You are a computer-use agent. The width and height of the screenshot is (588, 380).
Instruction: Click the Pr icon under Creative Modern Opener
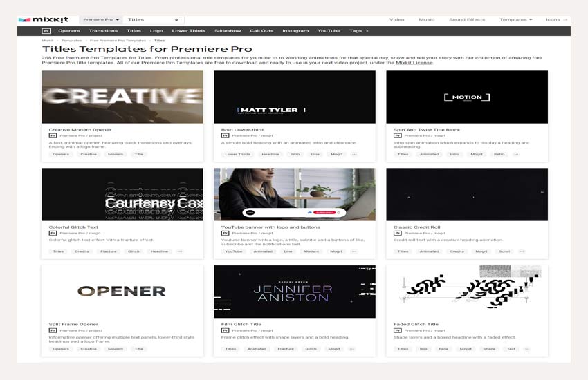pos(52,136)
